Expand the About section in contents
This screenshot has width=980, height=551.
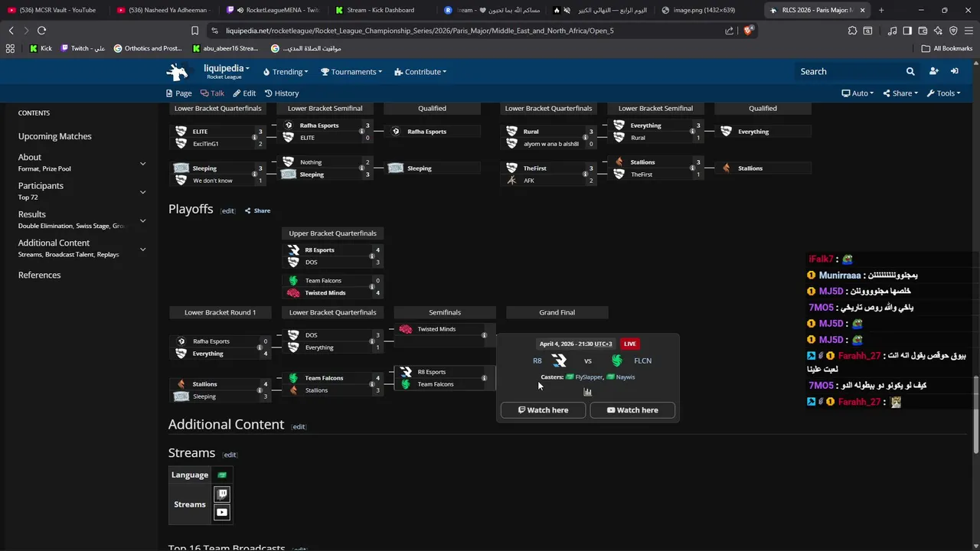142,163
